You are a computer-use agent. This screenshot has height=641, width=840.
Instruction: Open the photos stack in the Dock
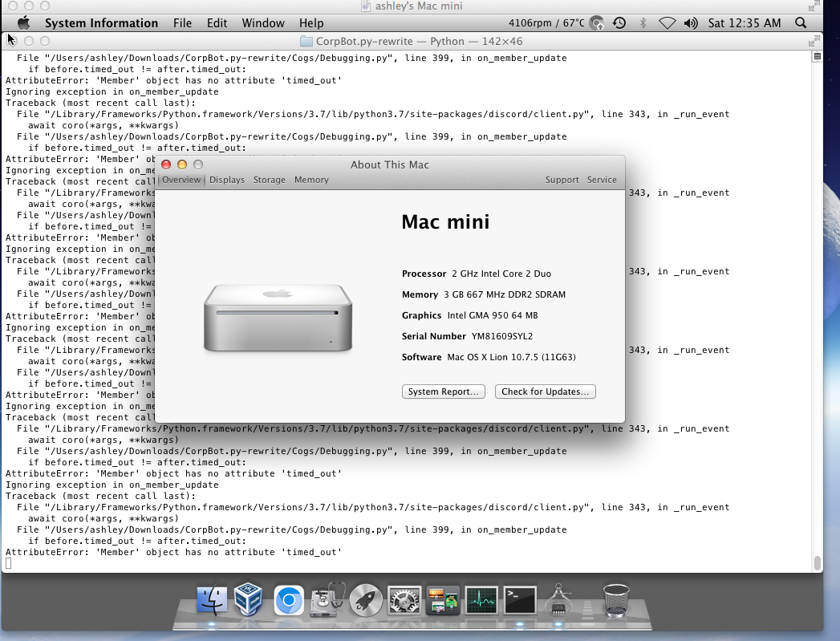(443, 600)
